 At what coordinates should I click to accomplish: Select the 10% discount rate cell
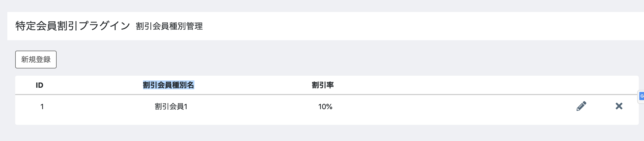(x=325, y=107)
